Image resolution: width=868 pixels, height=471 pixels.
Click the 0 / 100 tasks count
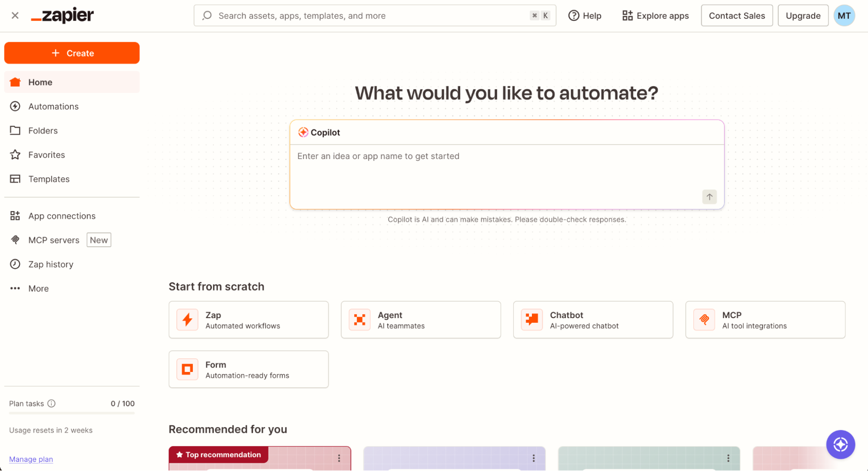[122, 404]
